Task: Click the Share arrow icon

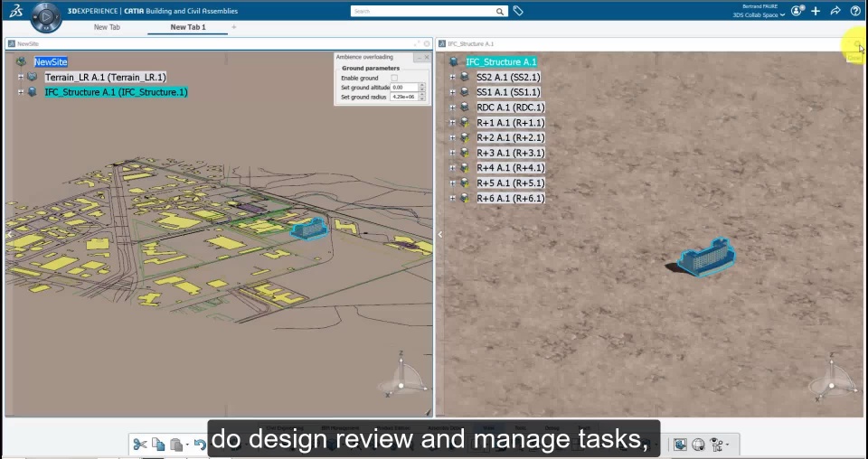Action: point(835,11)
